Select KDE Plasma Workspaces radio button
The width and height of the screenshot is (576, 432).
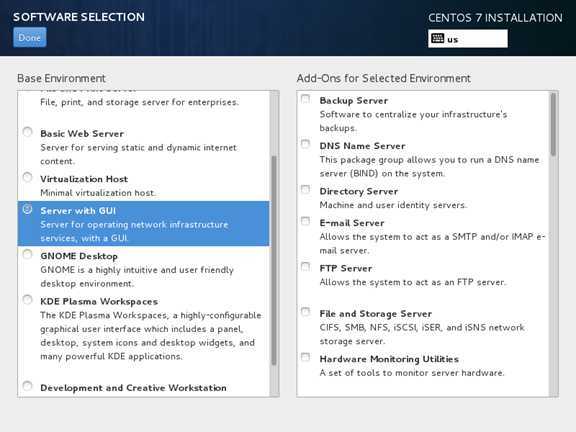coord(28,300)
